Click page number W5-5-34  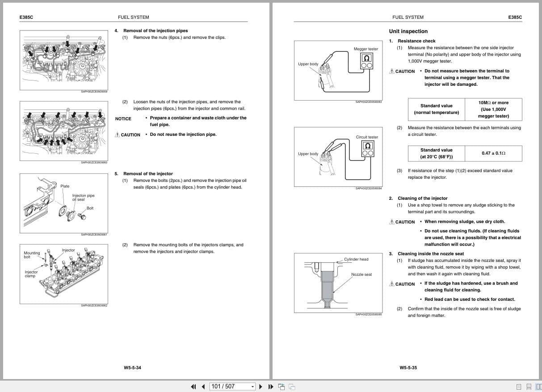[132, 368]
